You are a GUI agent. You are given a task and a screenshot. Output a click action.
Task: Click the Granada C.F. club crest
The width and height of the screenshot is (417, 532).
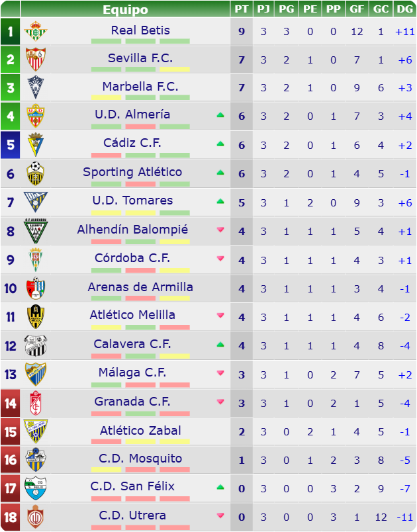pyautogui.click(x=36, y=403)
